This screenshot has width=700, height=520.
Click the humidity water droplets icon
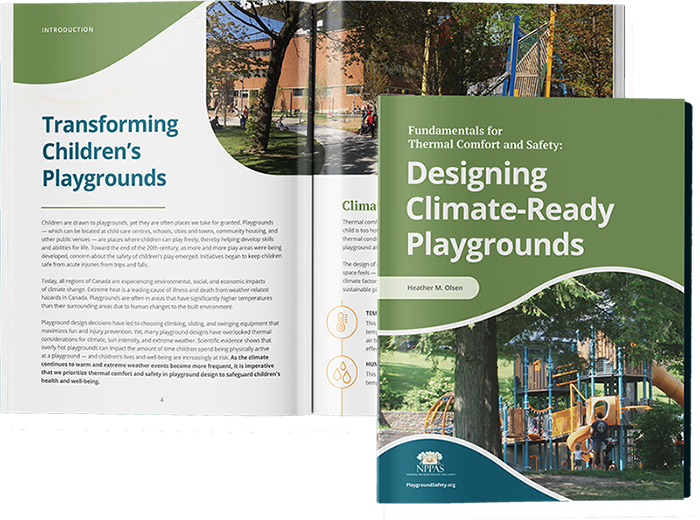[x=341, y=372]
